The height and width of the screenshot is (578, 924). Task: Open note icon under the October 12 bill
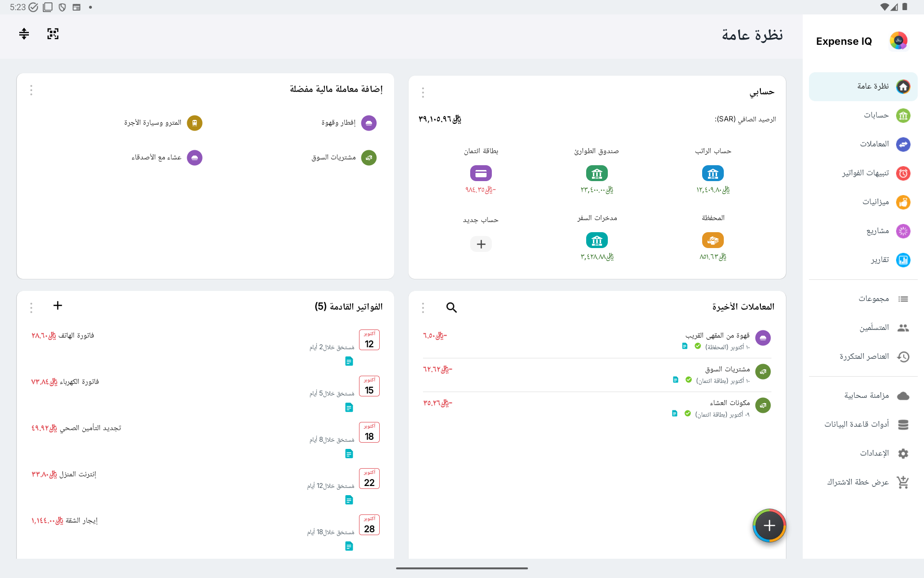coord(349,361)
